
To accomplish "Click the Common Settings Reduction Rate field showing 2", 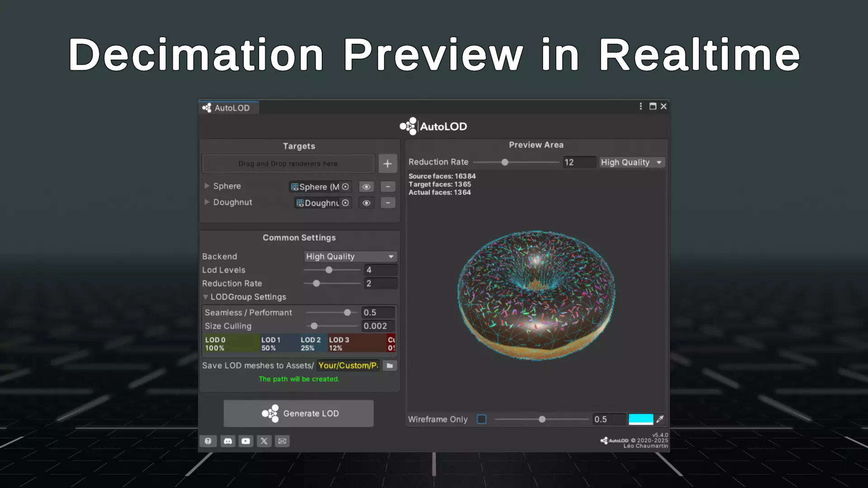I will click(x=381, y=283).
